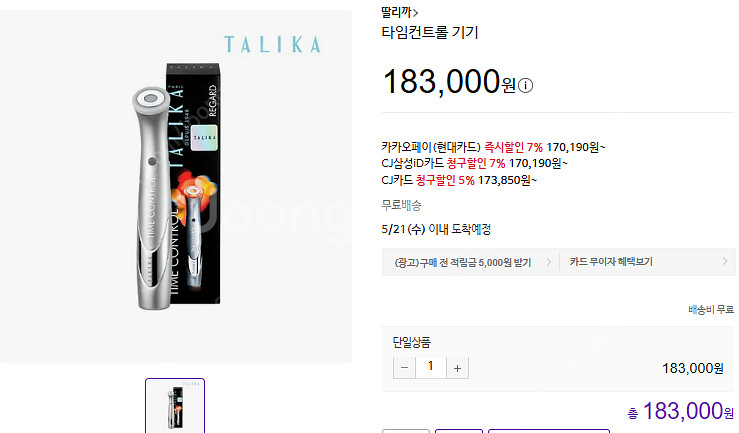Click the 배송비 무료 label
The height and width of the screenshot is (433, 739).
(x=711, y=310)
